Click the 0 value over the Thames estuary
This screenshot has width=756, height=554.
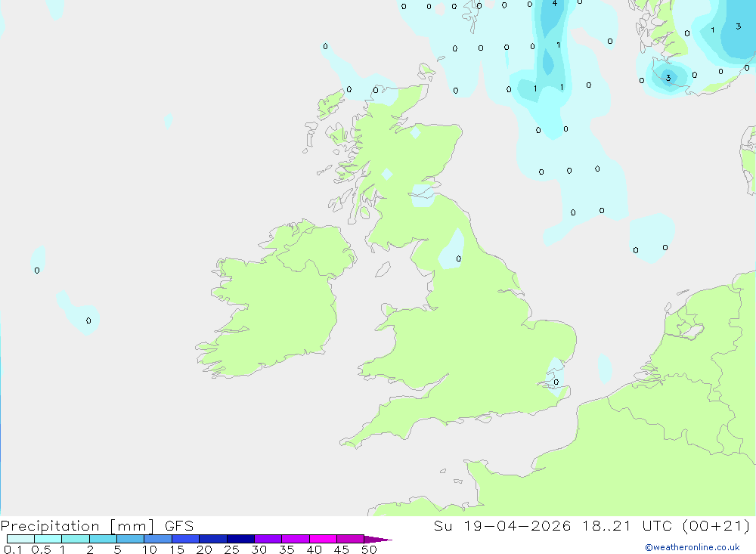(x=556, y=382)
